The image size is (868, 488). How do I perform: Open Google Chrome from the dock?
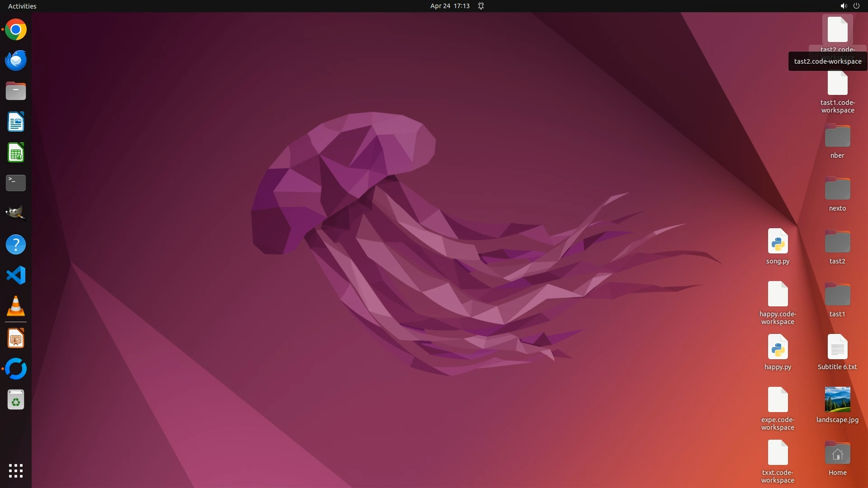coord(16,30)
